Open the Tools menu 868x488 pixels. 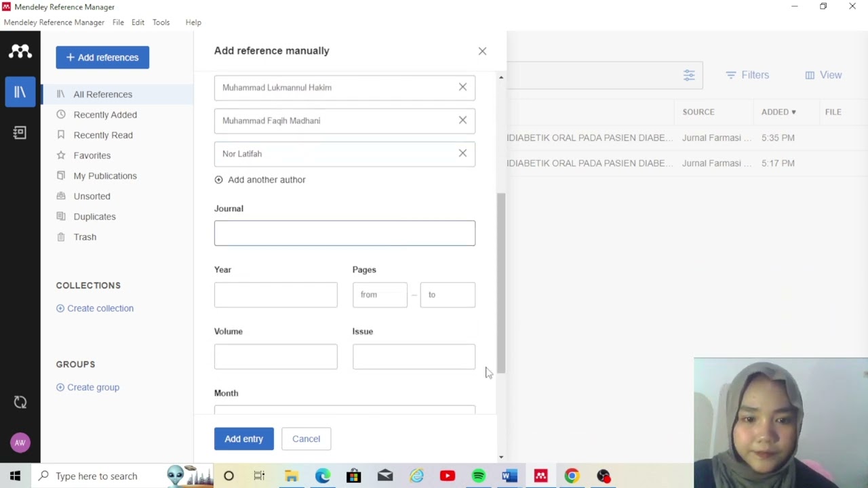pyautogui.click(x=161, y=22)
